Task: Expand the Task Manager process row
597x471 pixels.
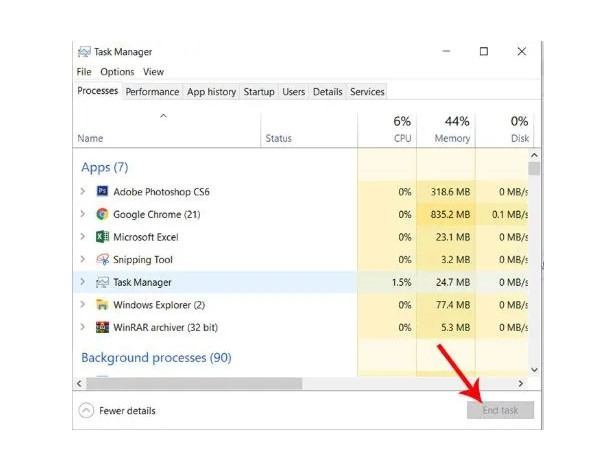Action: (x=83, y=282)
